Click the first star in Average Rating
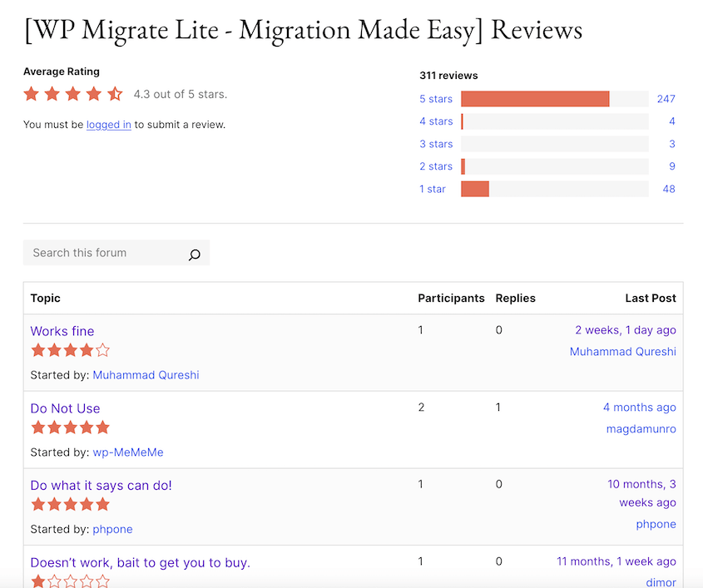 pyautogui.click(x=31, y=94)
